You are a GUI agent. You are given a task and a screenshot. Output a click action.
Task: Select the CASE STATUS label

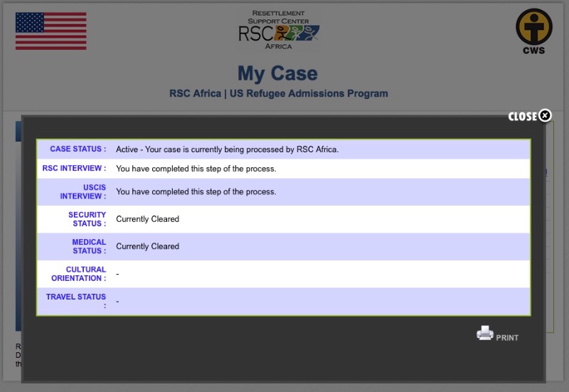coord(78,149)
